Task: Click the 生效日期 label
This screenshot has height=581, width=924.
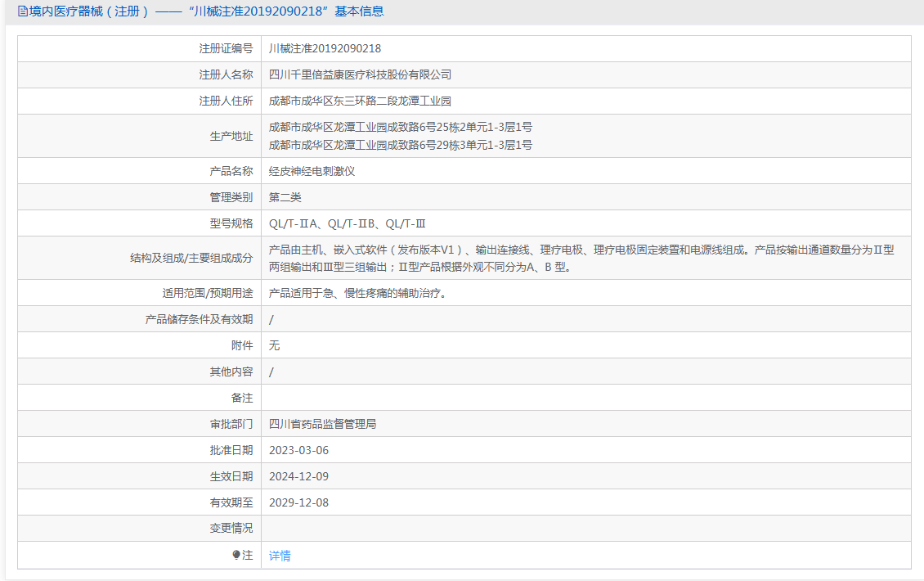Action: pos(231,476)
